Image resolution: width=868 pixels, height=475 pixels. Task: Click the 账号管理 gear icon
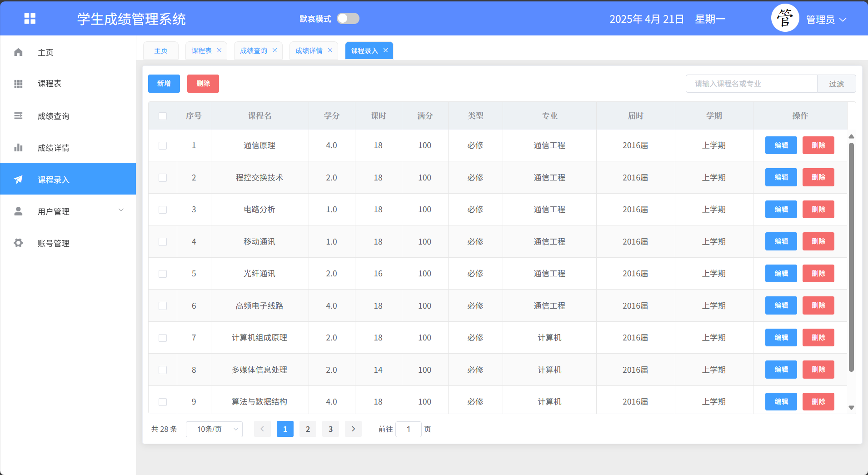coord(18,243)
